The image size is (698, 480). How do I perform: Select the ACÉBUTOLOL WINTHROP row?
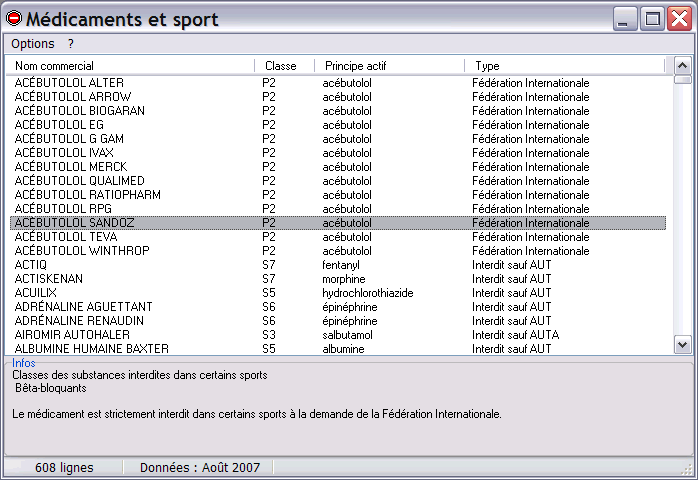338,251
